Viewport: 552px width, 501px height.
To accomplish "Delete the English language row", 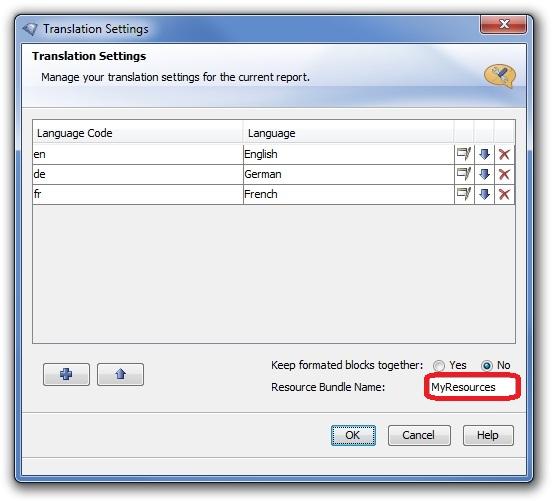I will tap(504, 154).
